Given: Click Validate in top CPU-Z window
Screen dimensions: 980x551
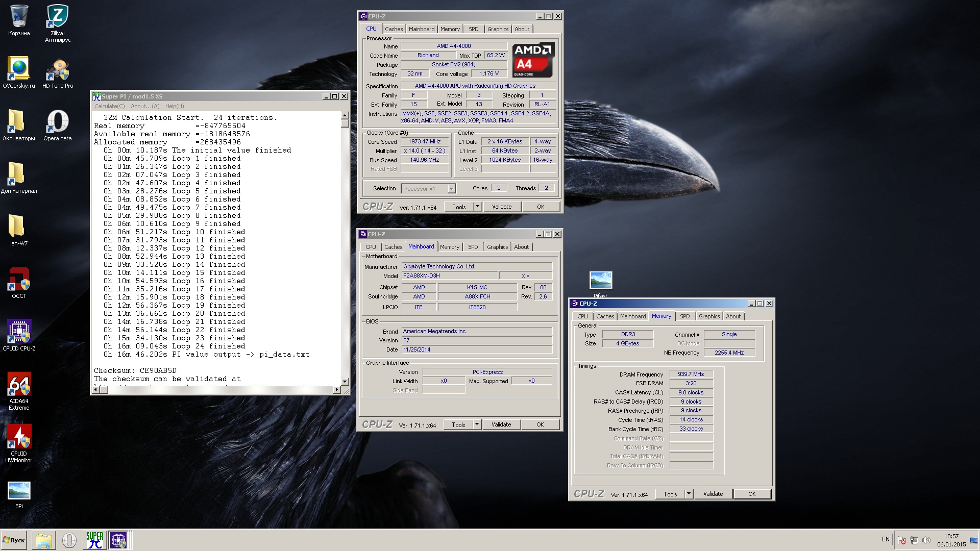Looking at the screenshot, I should (502, 207).
